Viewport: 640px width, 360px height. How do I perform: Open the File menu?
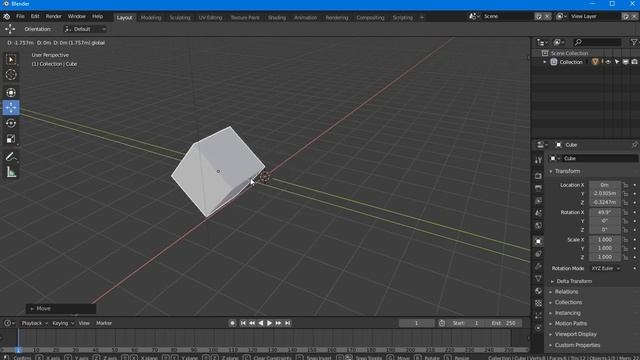20,17
